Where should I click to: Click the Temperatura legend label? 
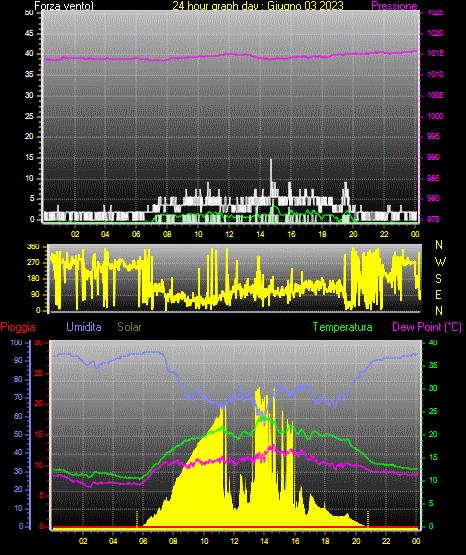tap(343, 327)
